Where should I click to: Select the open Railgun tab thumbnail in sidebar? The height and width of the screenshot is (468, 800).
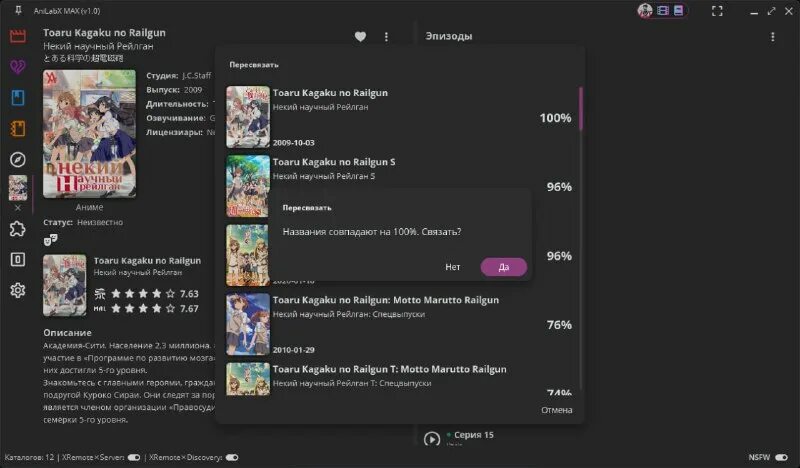[18, 188]
